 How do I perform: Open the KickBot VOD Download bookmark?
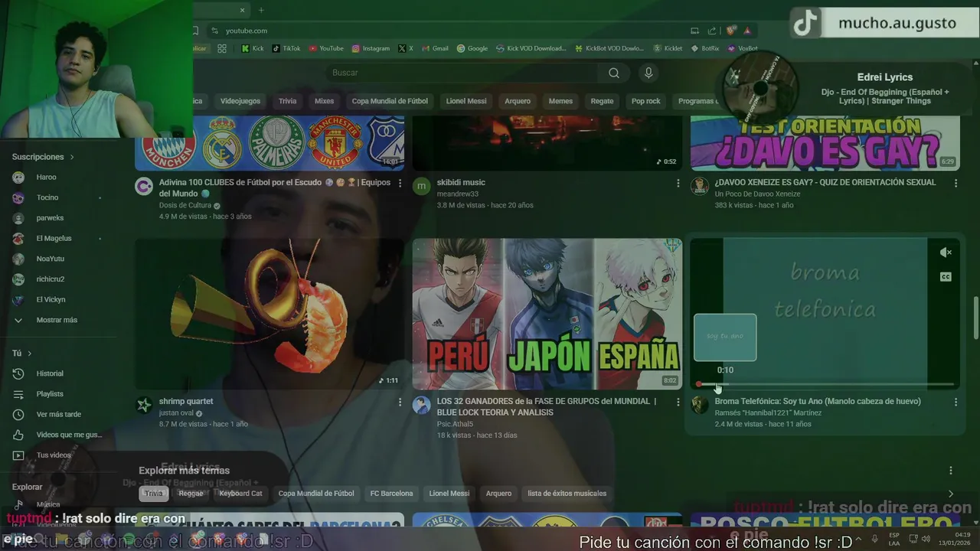click(x=609, y=48)
